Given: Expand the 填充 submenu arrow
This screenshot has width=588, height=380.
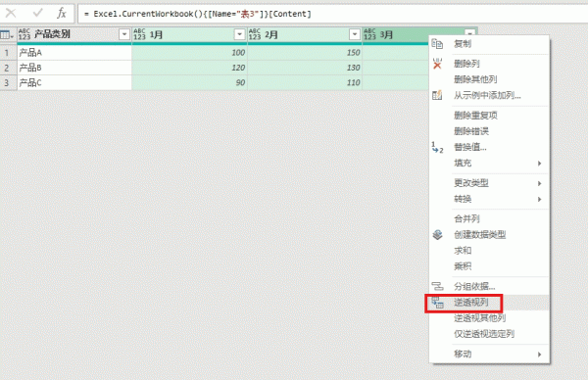Looking at the screenshot, I should pyautogui.click(x=539, y=164).
